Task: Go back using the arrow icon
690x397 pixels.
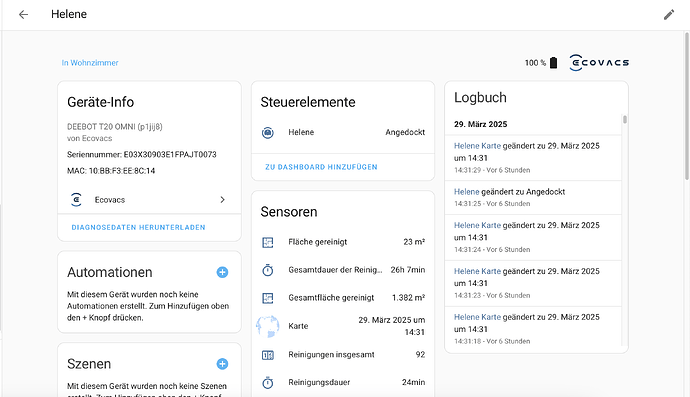Action: (x=23, y=15)
